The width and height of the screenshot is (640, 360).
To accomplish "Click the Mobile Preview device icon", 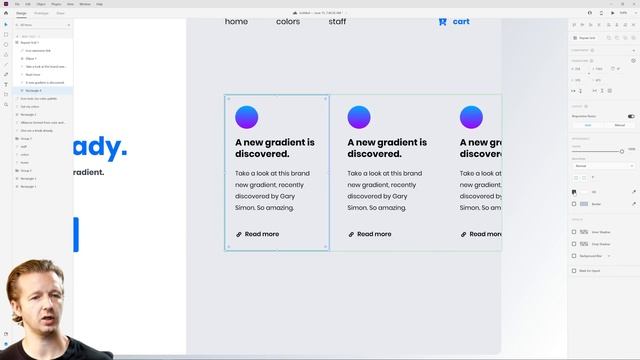I will 601,13.
